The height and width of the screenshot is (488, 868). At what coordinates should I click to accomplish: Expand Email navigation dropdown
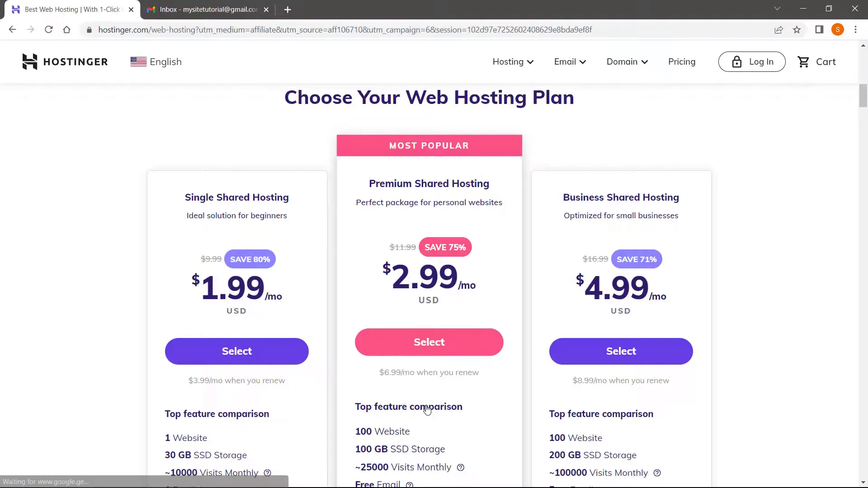coord(570,61)
